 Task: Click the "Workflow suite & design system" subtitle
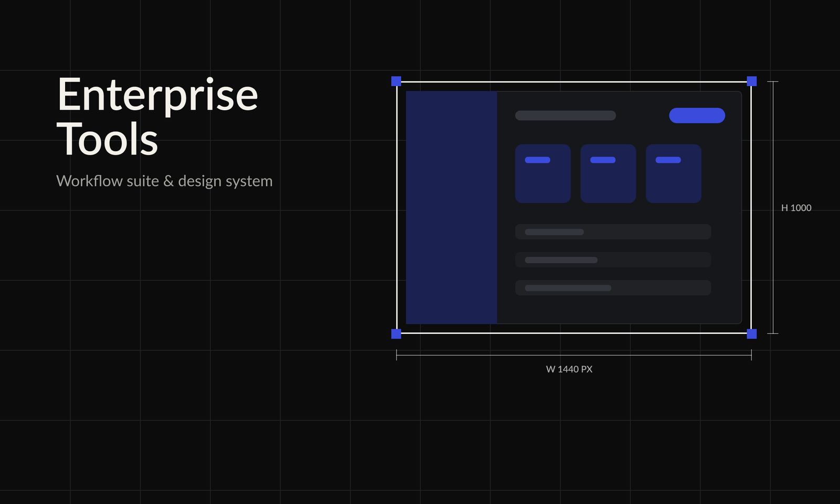coord(164,181)
